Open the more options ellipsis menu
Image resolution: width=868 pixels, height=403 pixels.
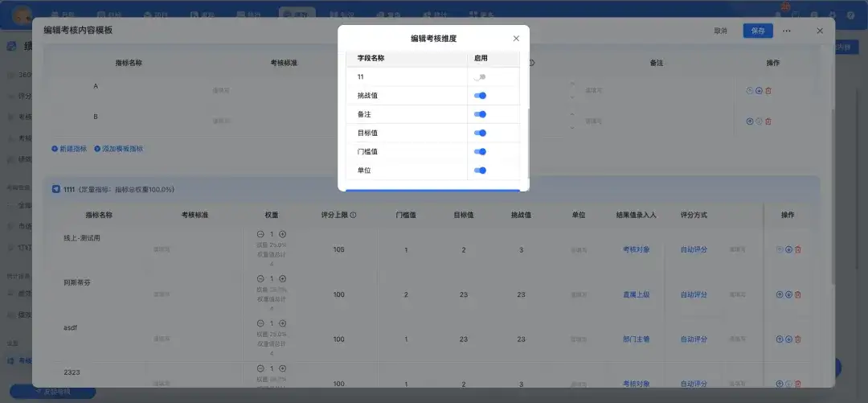pyautogui.click(x=786, y=31)
